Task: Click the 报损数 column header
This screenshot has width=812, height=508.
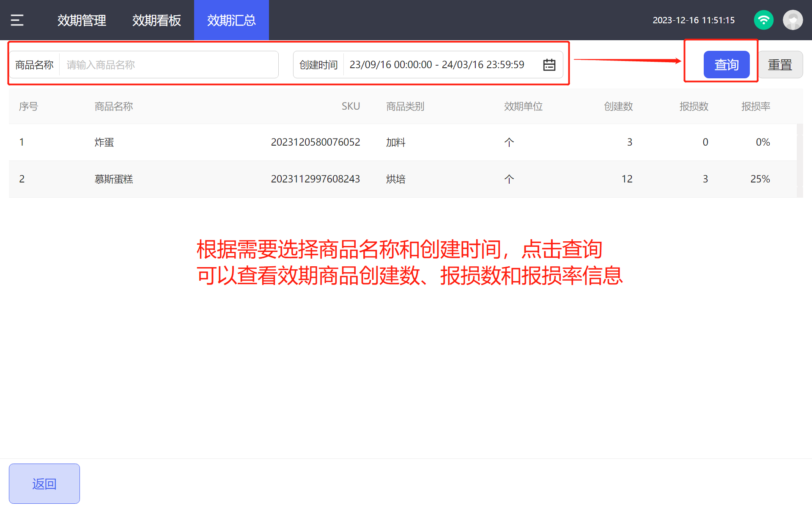Action: tap(694, 106)
